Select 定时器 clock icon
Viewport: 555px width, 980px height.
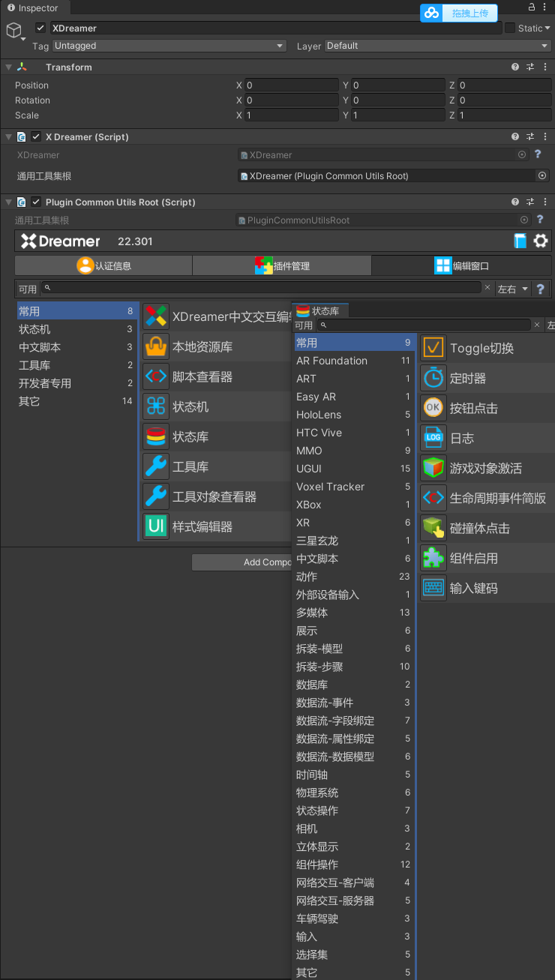433,378
